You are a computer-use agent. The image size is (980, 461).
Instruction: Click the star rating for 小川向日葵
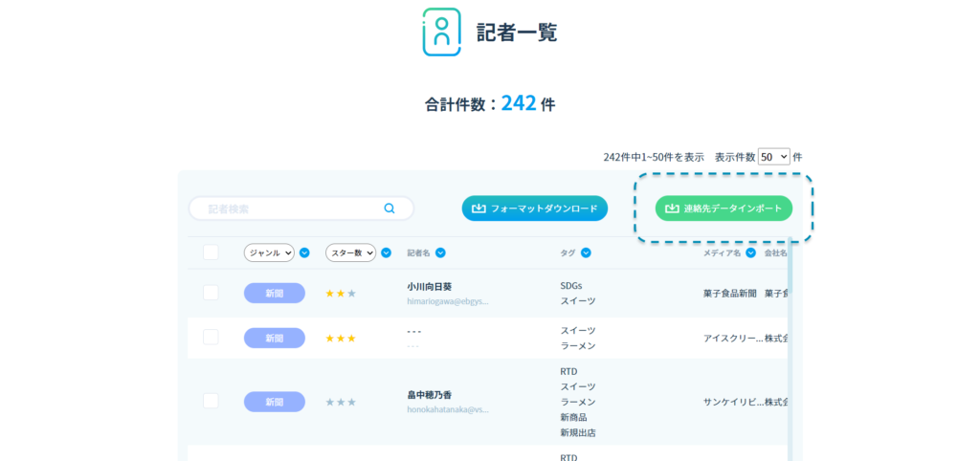tap(341, 294)
